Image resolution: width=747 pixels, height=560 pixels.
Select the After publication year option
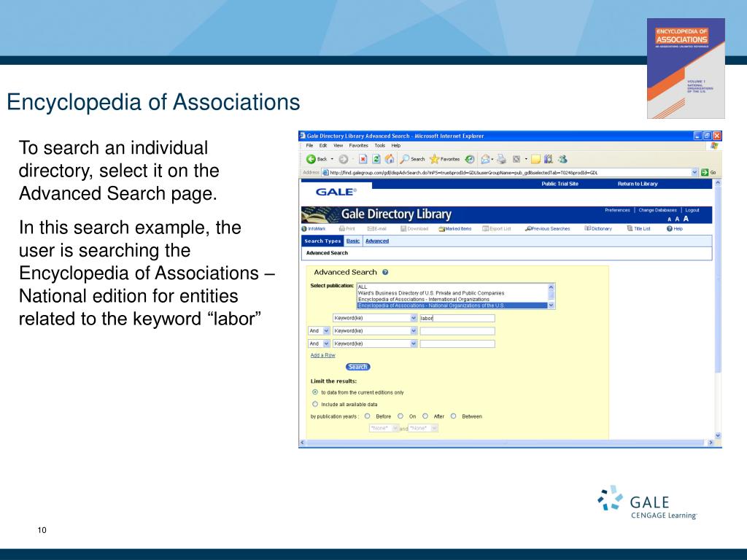point(425,416)
